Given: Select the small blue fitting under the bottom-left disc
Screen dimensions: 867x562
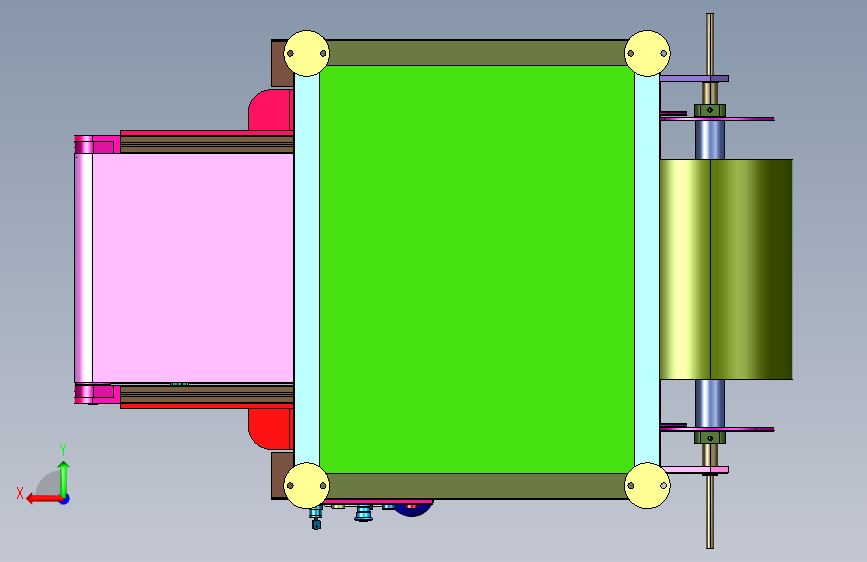Looking at the screenshot, I should [316, 518].
